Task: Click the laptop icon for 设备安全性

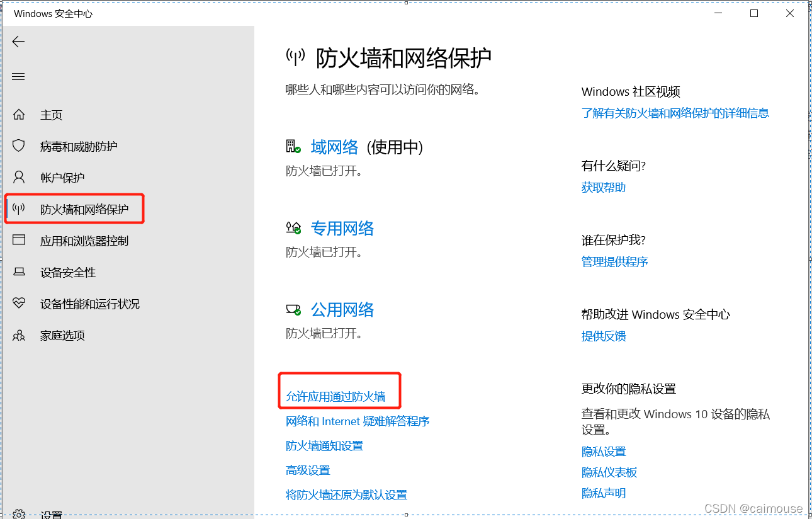Action: tap(19, 272)
